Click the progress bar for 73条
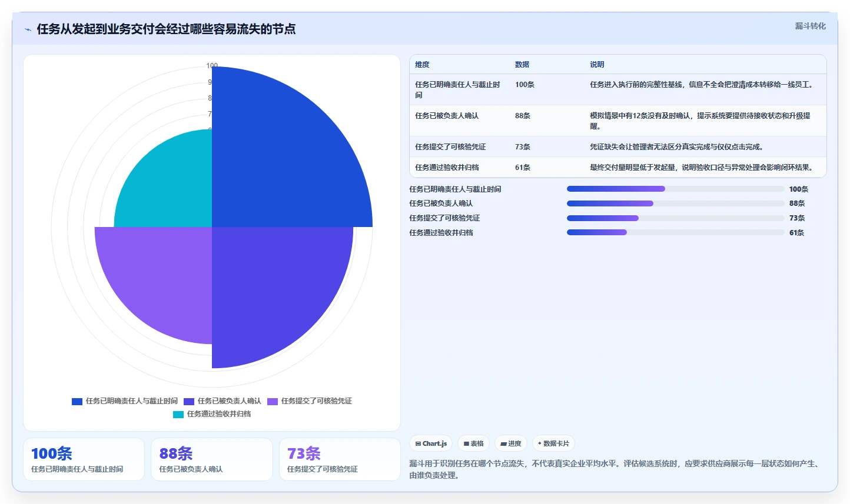Viewport: 850px width, 504px height. click(675, 218)
